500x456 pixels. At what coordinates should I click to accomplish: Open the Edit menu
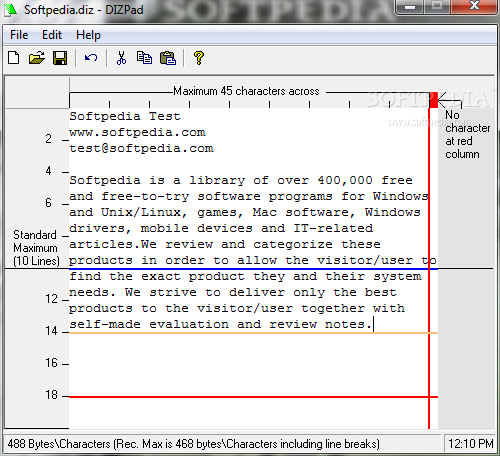tap(52, 35)
